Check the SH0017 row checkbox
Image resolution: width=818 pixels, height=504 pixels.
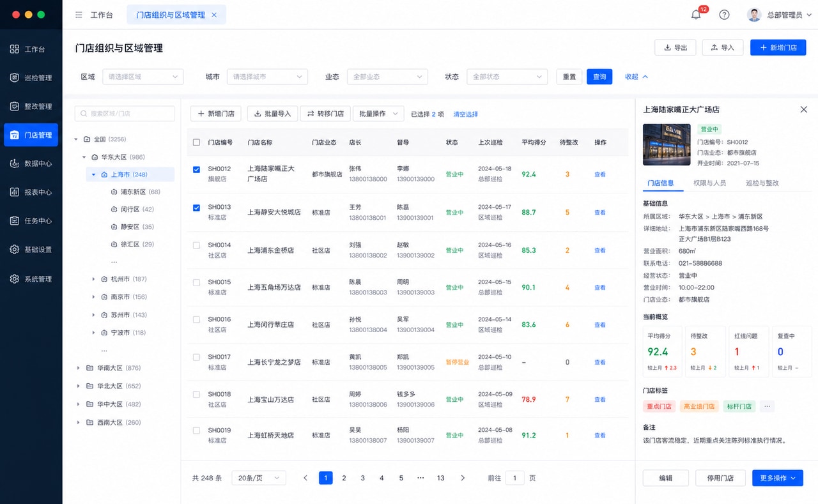[196, 357]
